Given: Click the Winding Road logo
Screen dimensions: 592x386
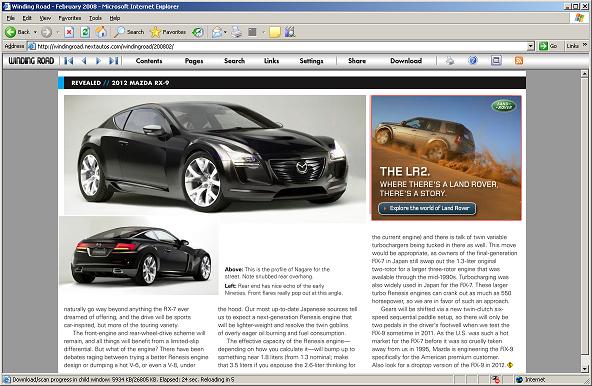Looking at the screenshot, I should [31, 61].
